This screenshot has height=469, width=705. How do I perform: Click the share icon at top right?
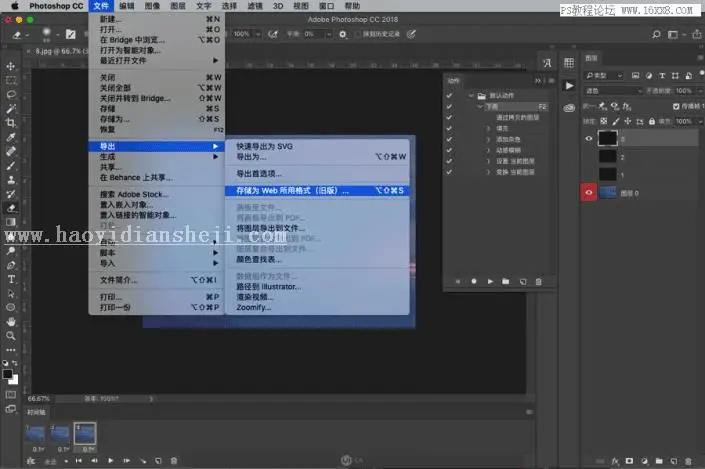tap(696, 34)
